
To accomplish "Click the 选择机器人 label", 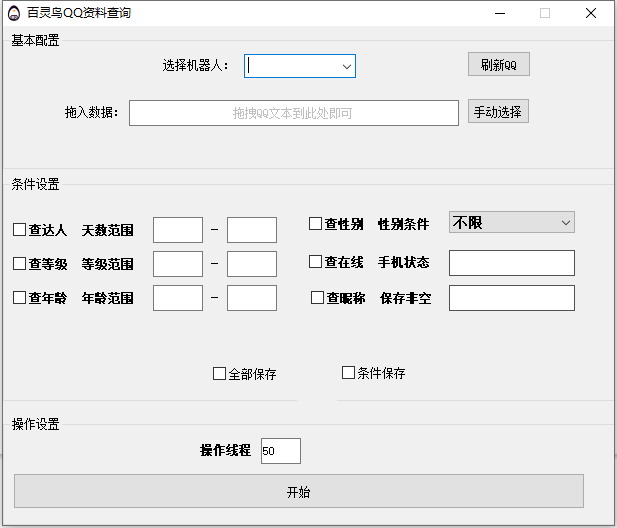I will 196,65.
